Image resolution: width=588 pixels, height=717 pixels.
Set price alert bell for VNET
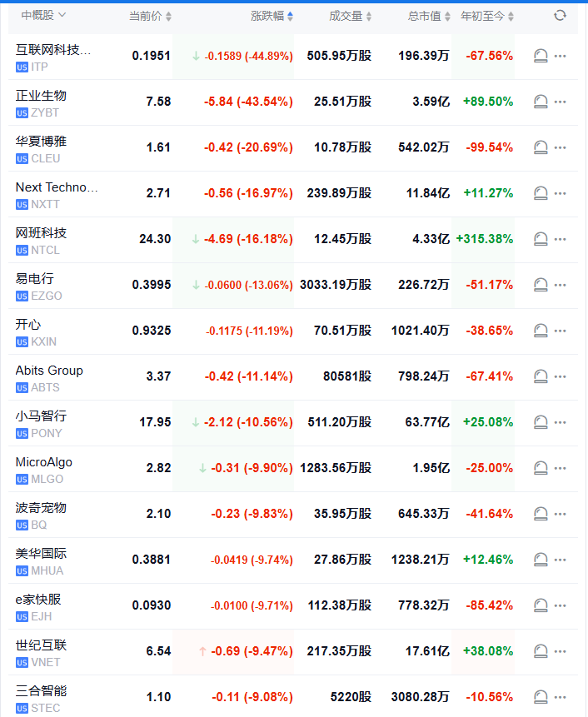coord(541,650)
